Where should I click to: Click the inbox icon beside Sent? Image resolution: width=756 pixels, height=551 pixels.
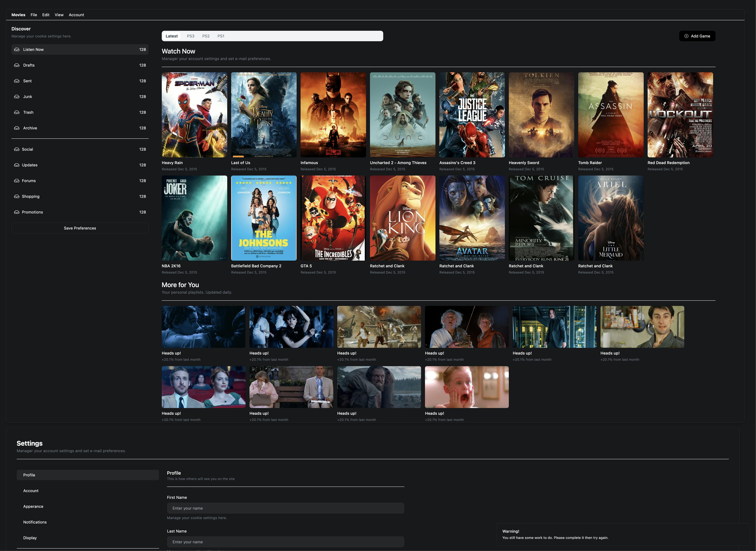tap(17, 81)
